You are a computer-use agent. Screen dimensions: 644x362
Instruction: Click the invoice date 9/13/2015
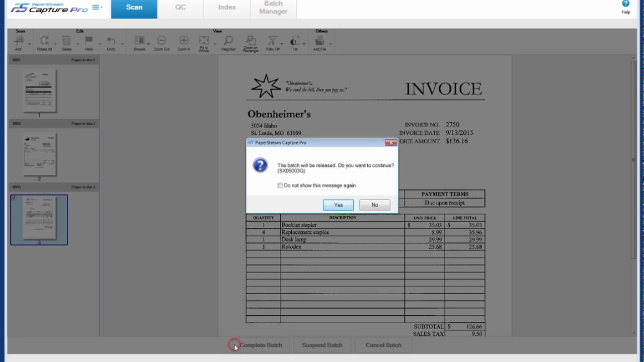tap(459, 133)
